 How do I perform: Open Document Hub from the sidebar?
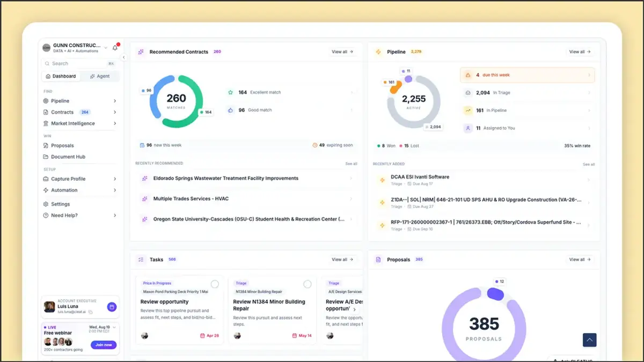coord(68,157)
